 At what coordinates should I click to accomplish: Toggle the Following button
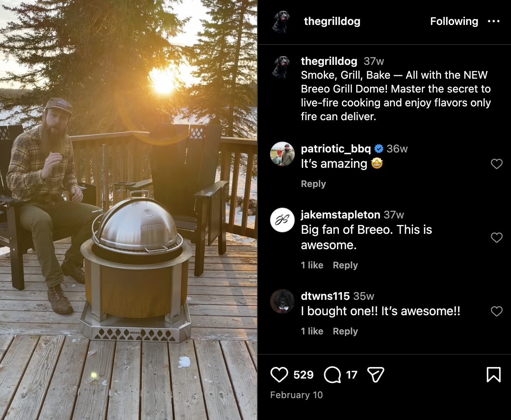tap(454, 21)
